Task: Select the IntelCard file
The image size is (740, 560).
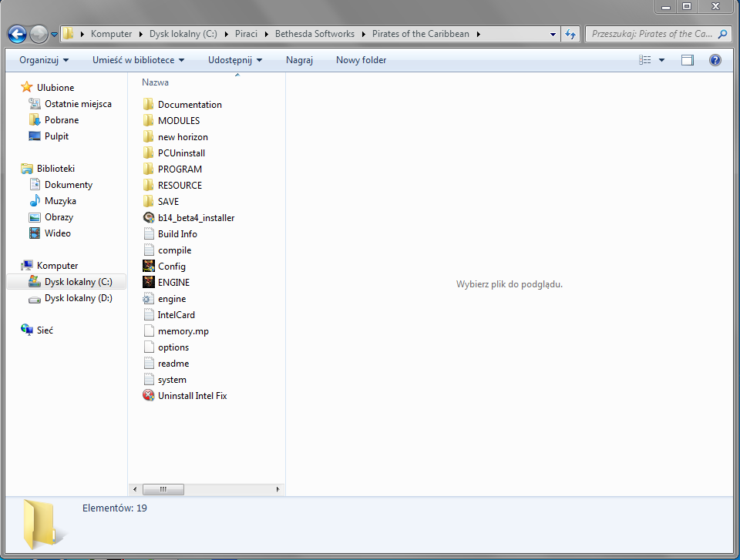Action: [169, 315]
